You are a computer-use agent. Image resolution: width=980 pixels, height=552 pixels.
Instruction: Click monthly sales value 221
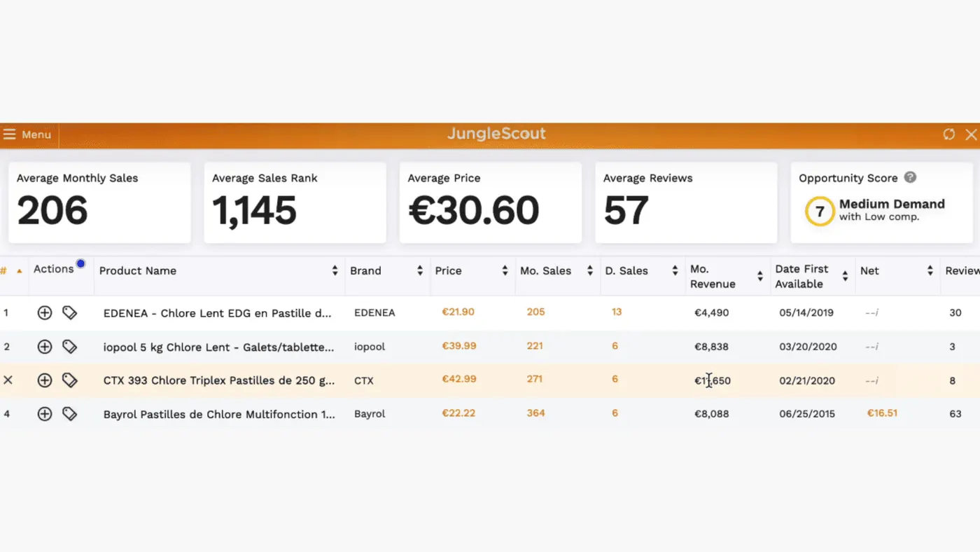pyautogui.click(x=535, y=345)
